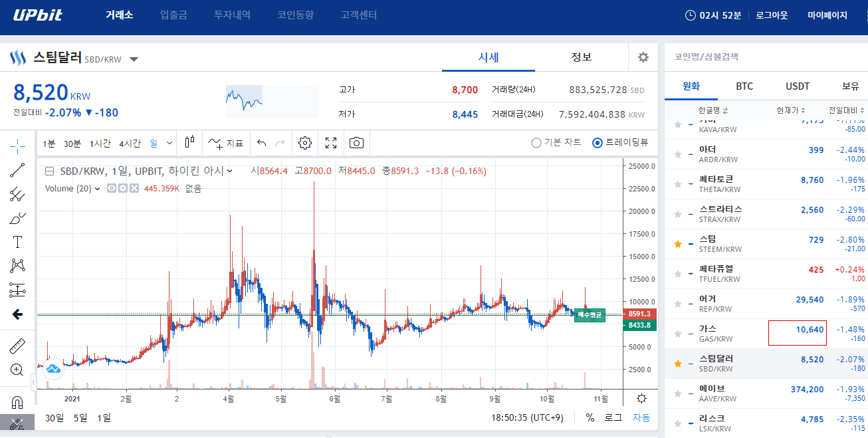Open the settings gear beside 정보 tab

(x=643, y=57)
